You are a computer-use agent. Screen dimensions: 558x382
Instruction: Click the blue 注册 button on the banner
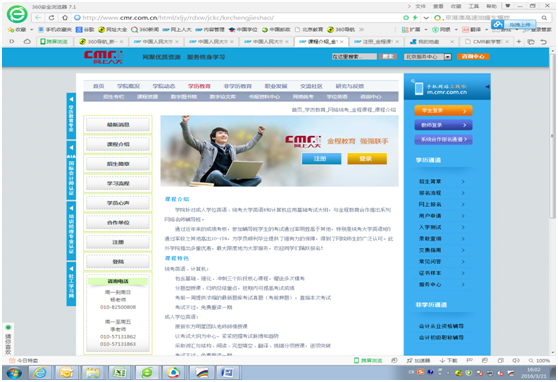321,159
